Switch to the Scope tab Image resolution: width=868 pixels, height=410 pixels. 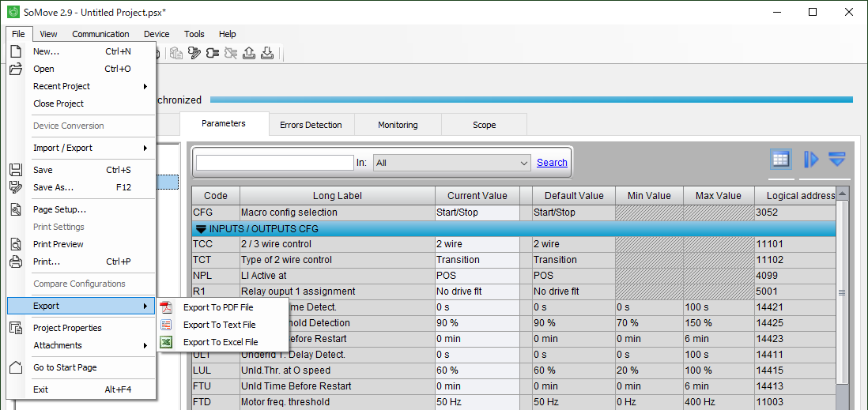coord(484,125)
